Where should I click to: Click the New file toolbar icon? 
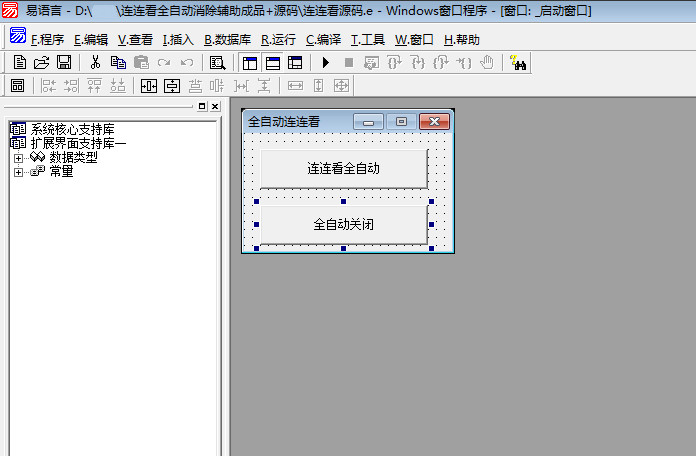tap(20, 63)
